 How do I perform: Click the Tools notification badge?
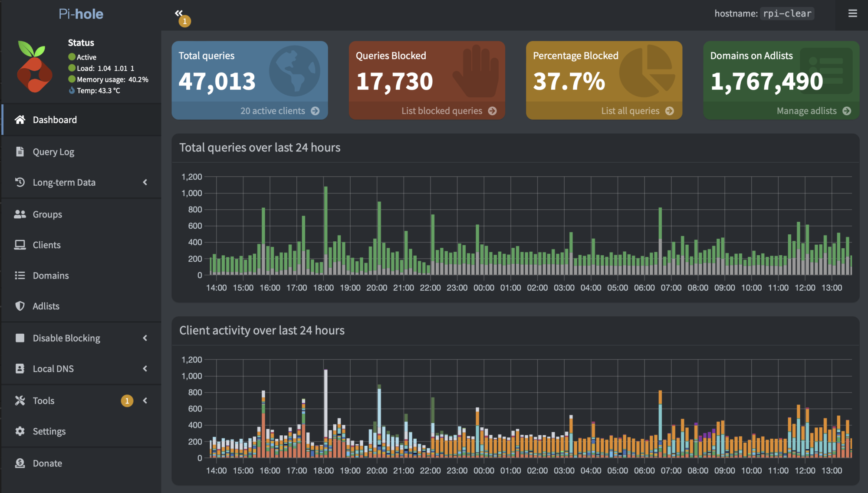pyautogui.click(x=127, y=401)
